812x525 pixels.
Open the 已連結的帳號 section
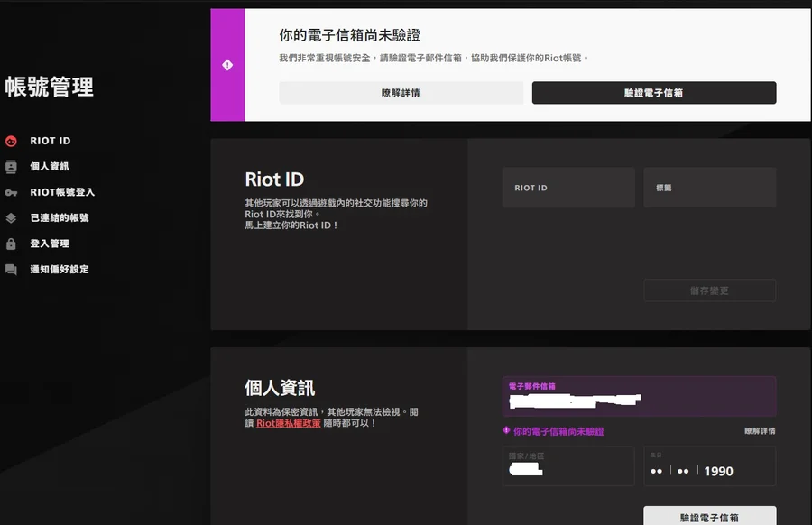[60, 218]
